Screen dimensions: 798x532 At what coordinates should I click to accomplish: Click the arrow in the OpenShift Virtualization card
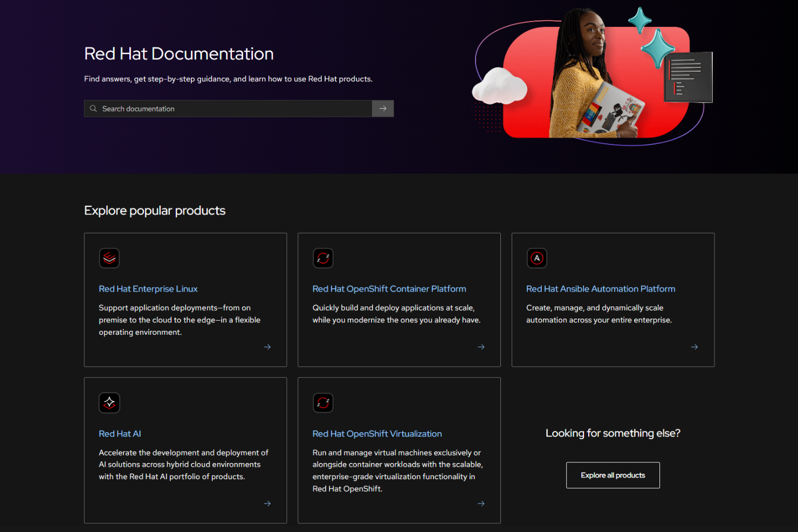(x=481, y=503)
